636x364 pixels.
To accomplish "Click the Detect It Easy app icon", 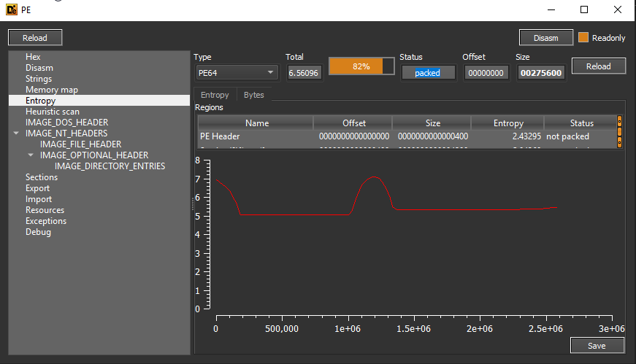I will [12, 9].
